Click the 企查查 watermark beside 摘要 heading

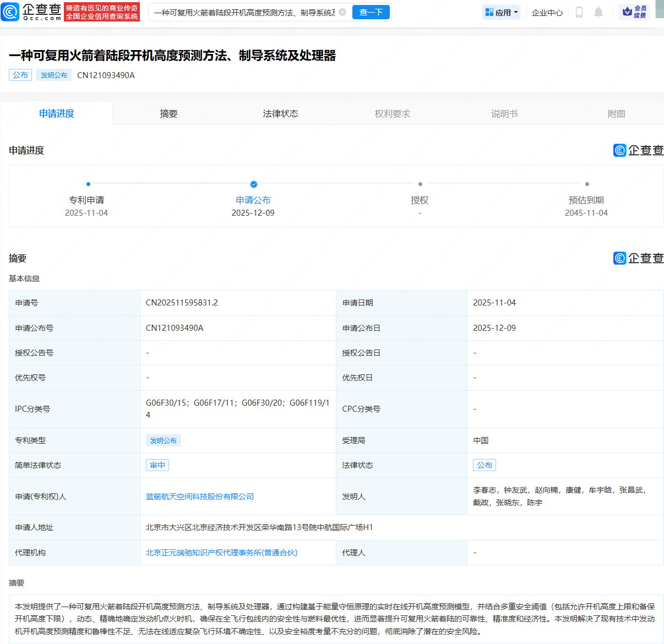(x=638, y=258)
